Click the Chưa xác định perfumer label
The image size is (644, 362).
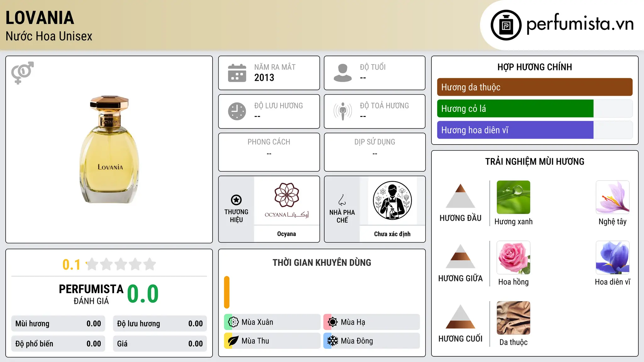(x=392, y=234)
